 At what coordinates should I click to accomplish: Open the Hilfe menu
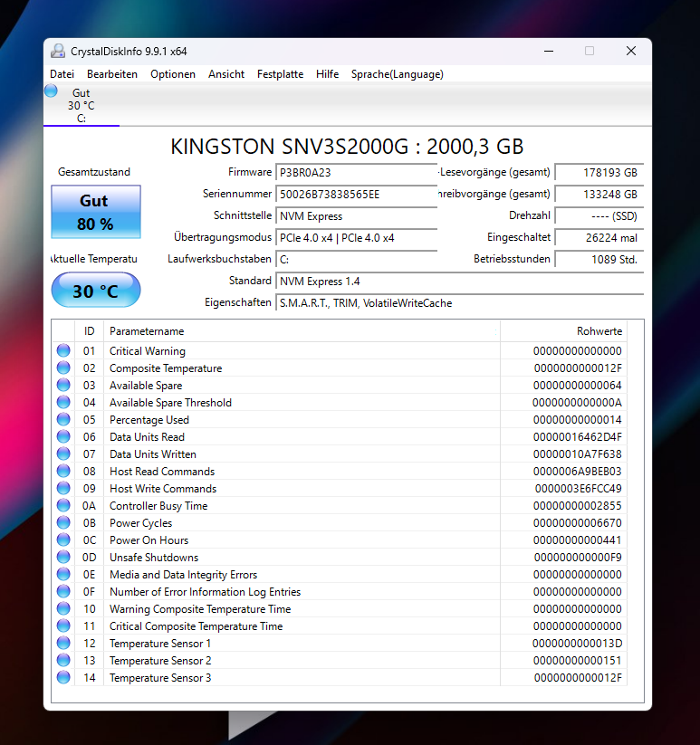click(x=328, y=74)
